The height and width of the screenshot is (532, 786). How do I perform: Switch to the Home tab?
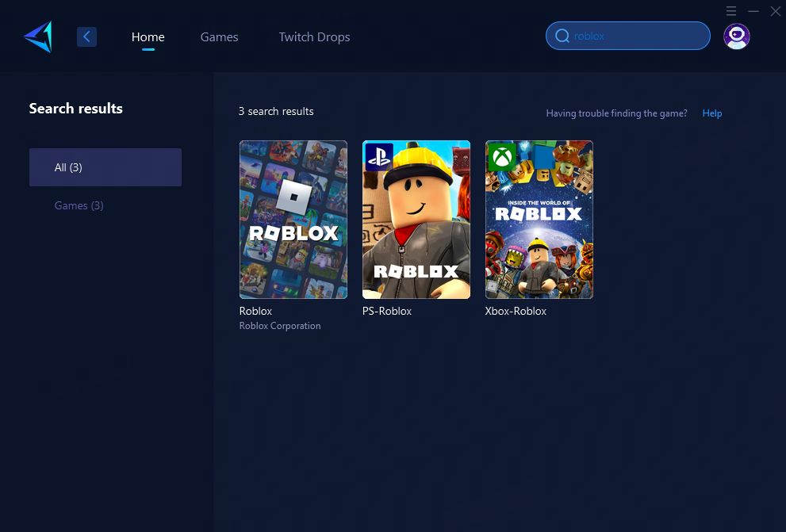pos(148,37)
